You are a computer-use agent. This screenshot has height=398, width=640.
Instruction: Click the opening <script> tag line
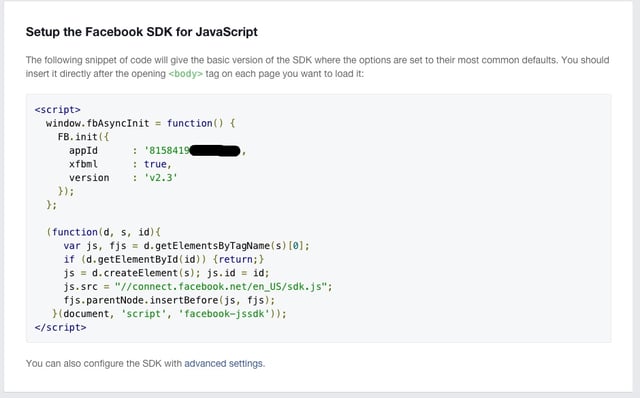point(58,109)
